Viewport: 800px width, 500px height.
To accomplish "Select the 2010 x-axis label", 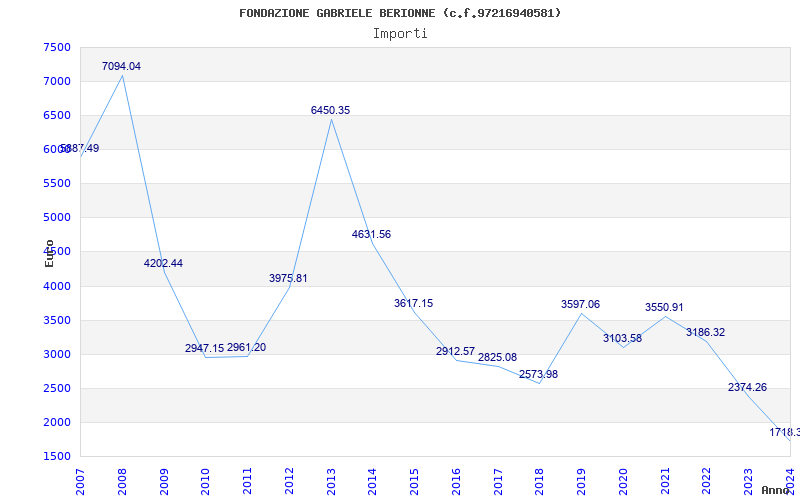I will pos(206,481).
